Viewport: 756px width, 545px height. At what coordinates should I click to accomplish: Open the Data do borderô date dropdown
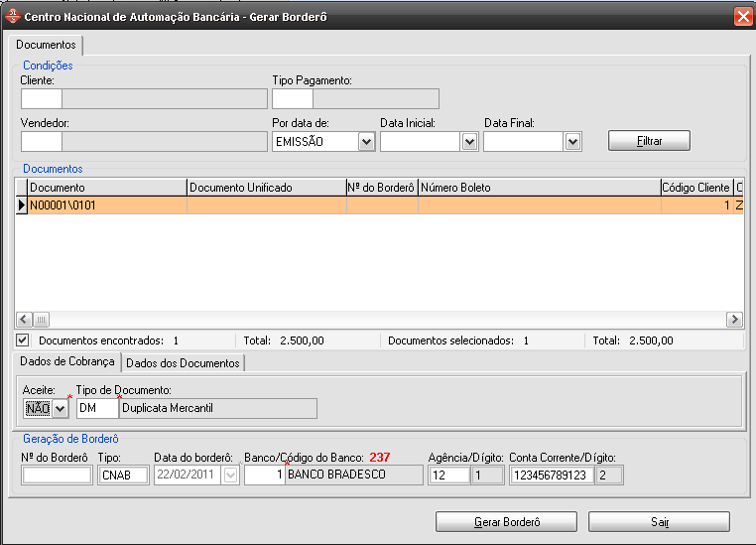[x=230, y=476]
